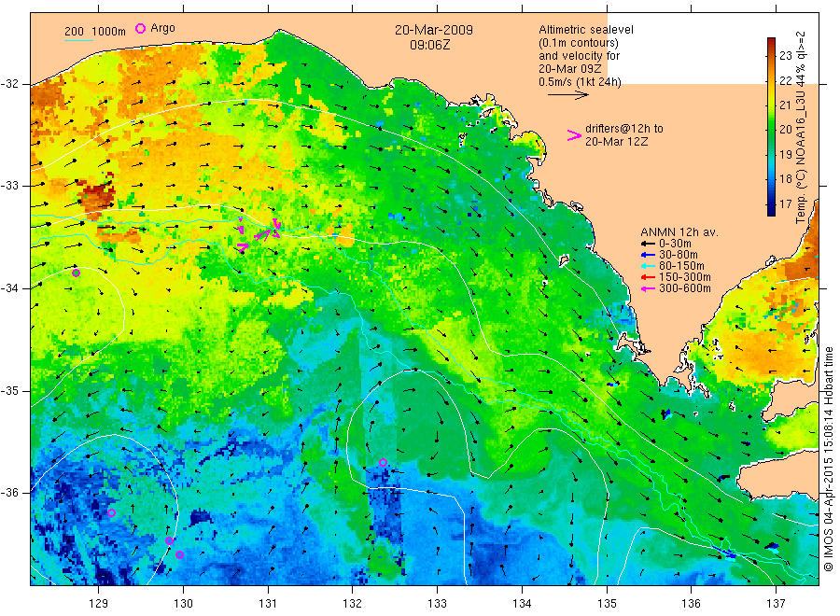This screenshot has width=840, height=616.
Task: Click the magenta drifter cluster near 131E, 33.5S
Action: coord(259,234)
